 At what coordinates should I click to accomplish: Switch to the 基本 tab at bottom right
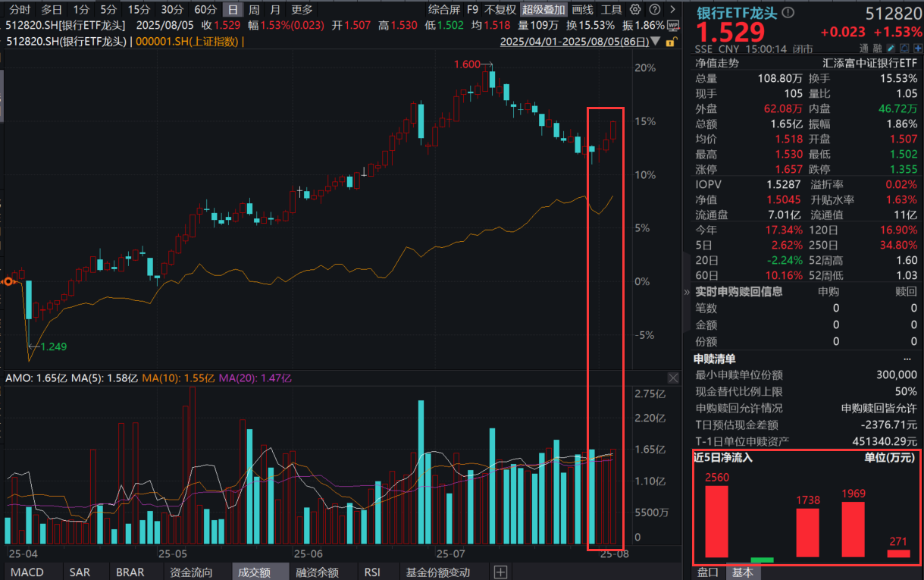(x=743, y=573)
